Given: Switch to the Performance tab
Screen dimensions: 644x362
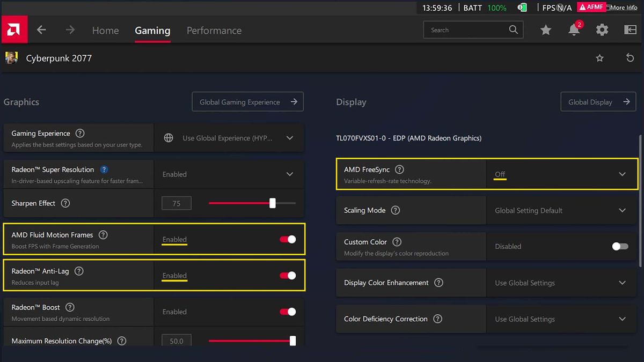Looking at the screenshot, I should pyautogui.click(x=214, y=31).
